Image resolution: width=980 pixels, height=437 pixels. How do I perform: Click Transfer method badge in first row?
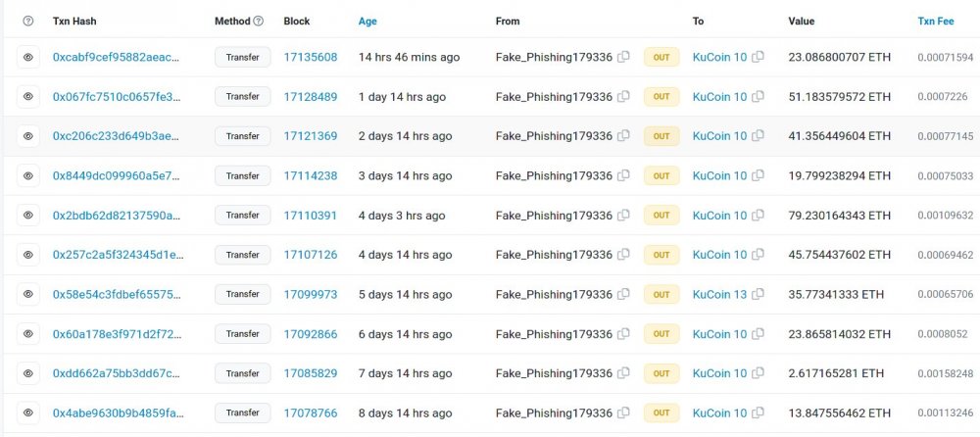(x=242, y=57)
